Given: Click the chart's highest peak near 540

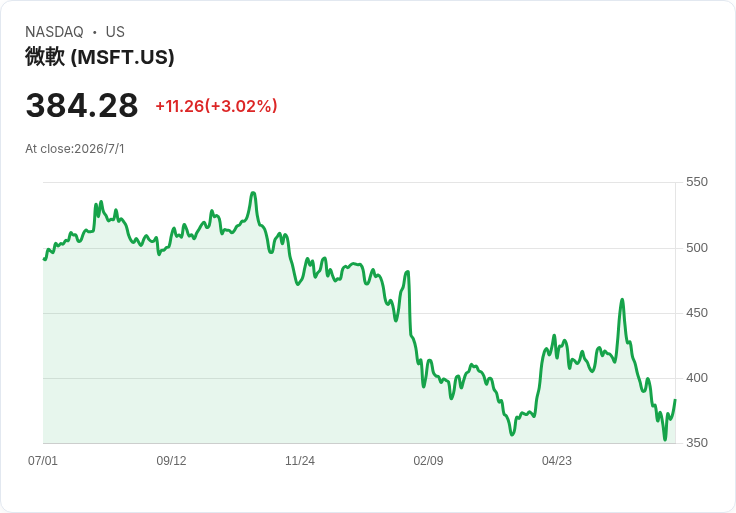Looking at the screenshot, I should (x=253, y=192).
